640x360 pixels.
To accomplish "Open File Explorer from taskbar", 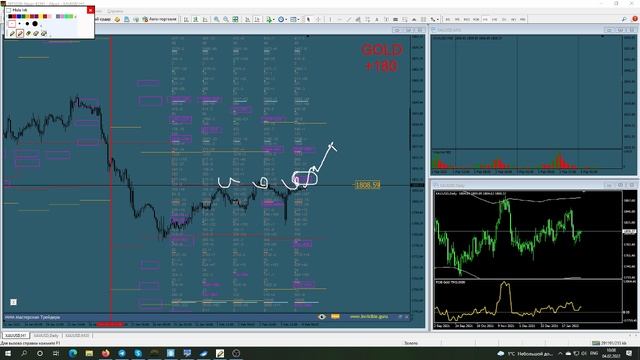I will click(89, 353).
